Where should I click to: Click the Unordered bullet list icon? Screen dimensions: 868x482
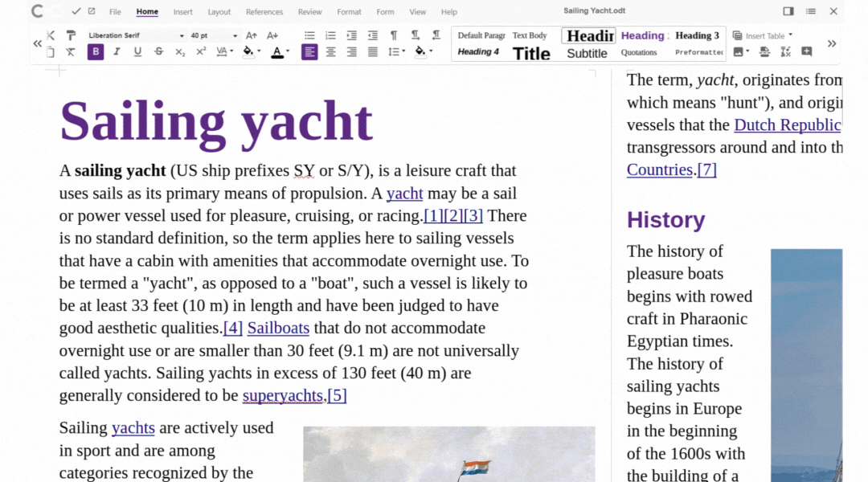(309, 35)
